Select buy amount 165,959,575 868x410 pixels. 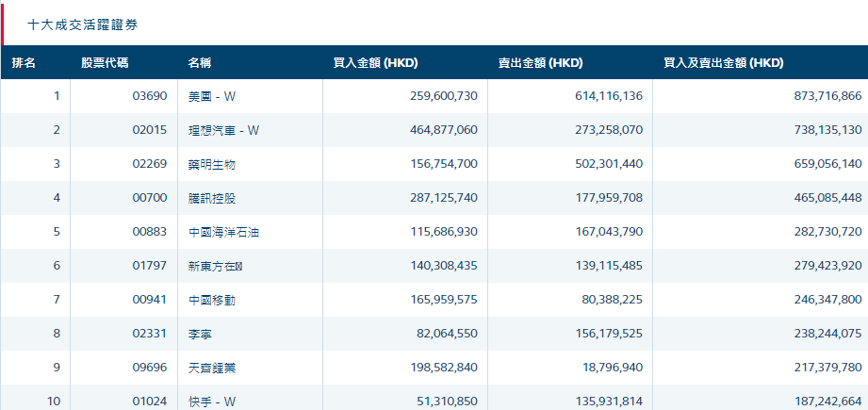(444, 300)
